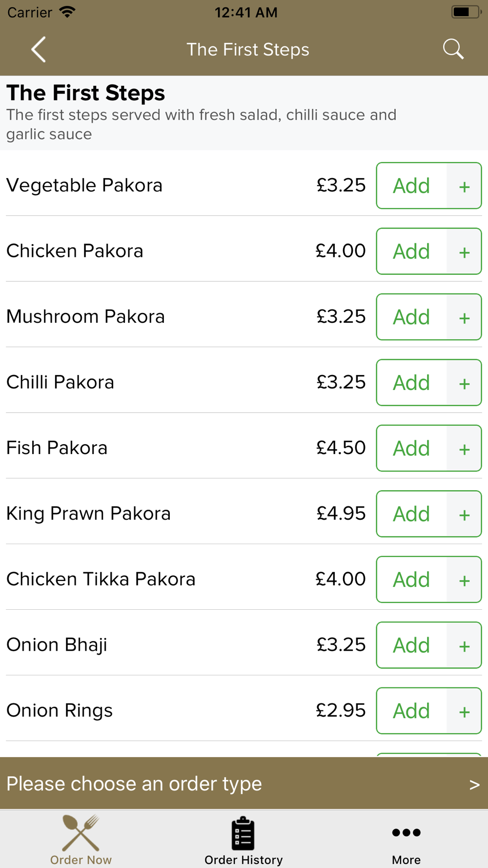Add King Prawn Pakora to basket
Viewport: 488px width, 868px height.
click(411, 514)
